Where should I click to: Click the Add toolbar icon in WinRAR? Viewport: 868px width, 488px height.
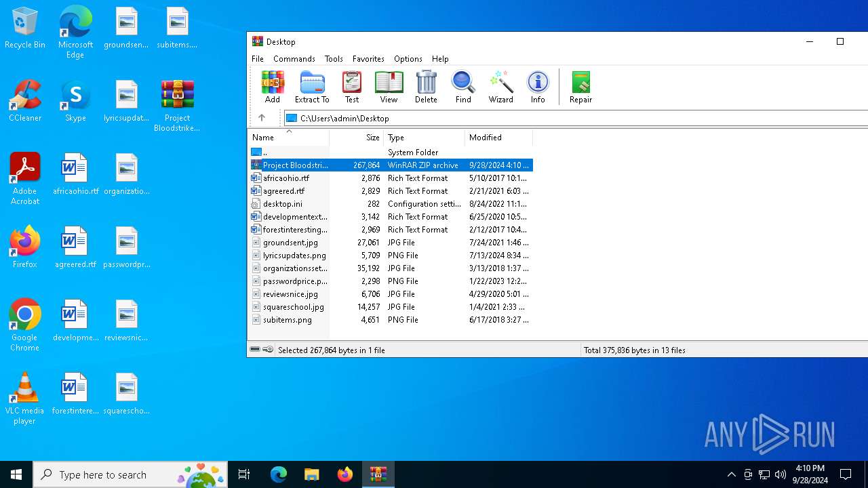273,87
